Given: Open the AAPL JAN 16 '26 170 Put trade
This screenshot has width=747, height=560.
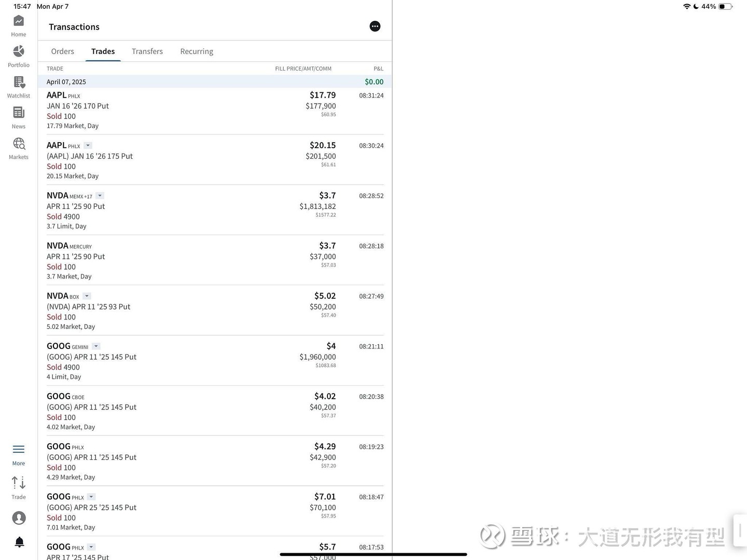Looking at the screenshot, I should coord(215,110).
